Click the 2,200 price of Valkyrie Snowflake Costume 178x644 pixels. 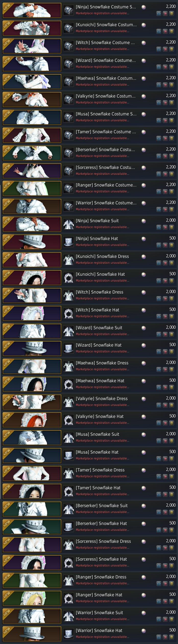pyautogui.click(x=171, y=96)
